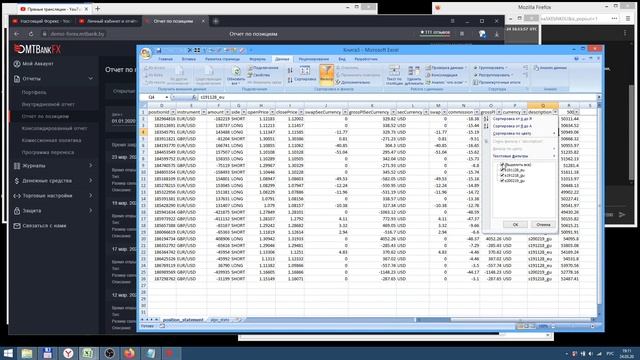Open Firefox from the taskbar

pyautogui.click(x=129, y=353)
